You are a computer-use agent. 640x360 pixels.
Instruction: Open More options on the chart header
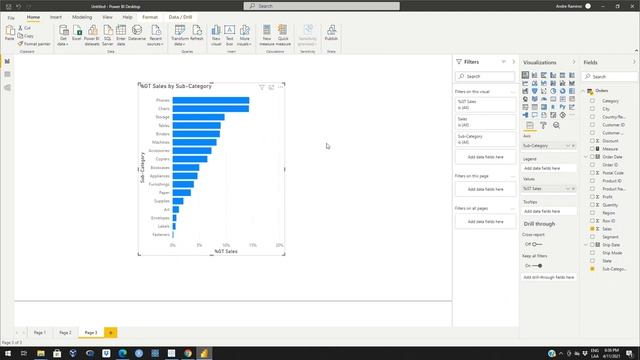coord(280,87)
